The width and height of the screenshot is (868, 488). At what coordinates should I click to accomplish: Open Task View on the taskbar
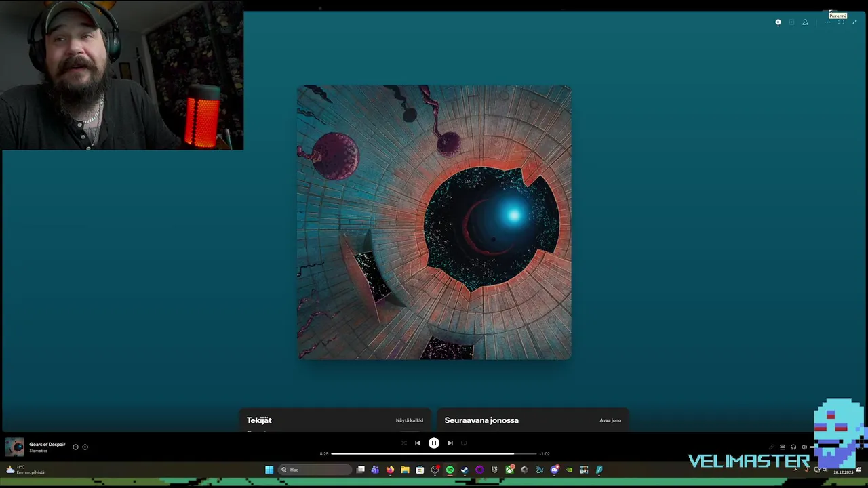[x=361, y=470]
